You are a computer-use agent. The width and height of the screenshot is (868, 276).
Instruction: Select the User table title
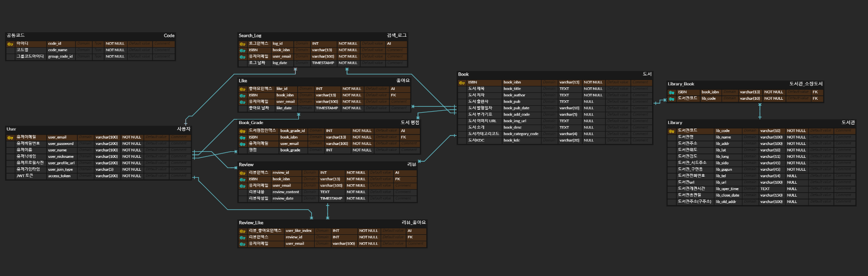point(11,129)
